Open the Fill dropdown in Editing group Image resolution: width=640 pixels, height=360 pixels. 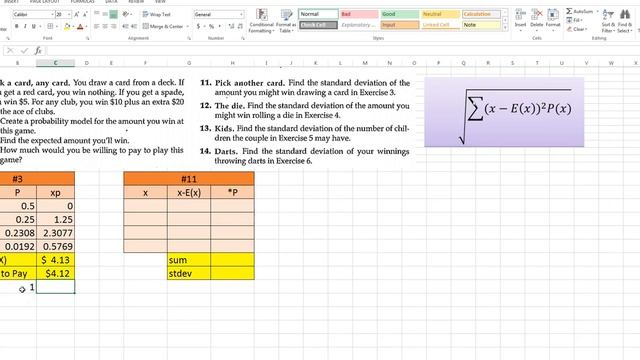point(575,20)
